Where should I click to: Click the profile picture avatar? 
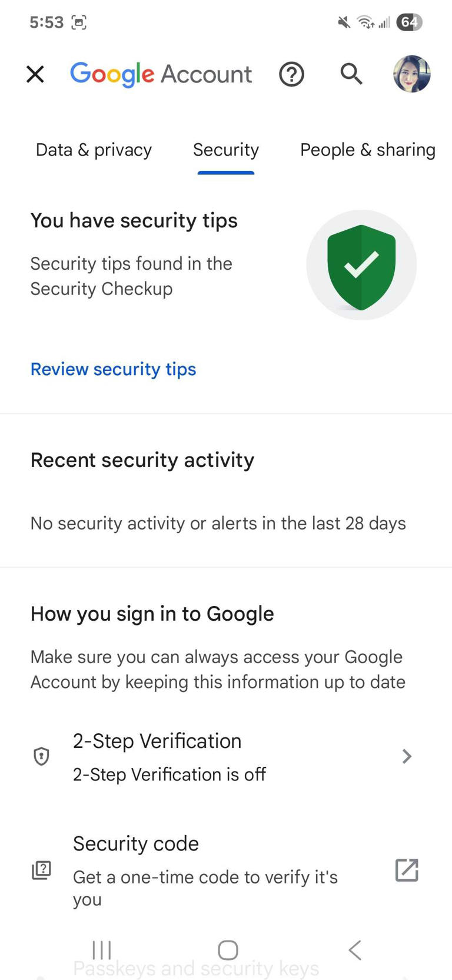pos(411,74)
